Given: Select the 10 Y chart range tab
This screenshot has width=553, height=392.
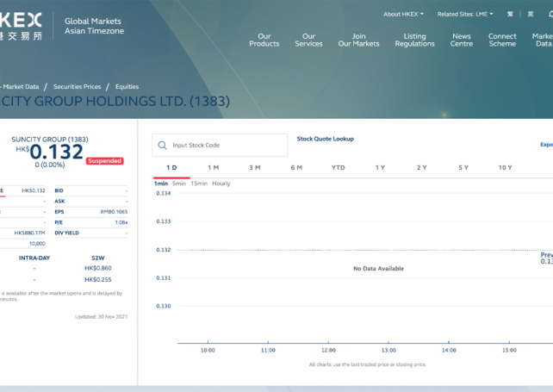Looking at the screenshot, I should [505, 168].
